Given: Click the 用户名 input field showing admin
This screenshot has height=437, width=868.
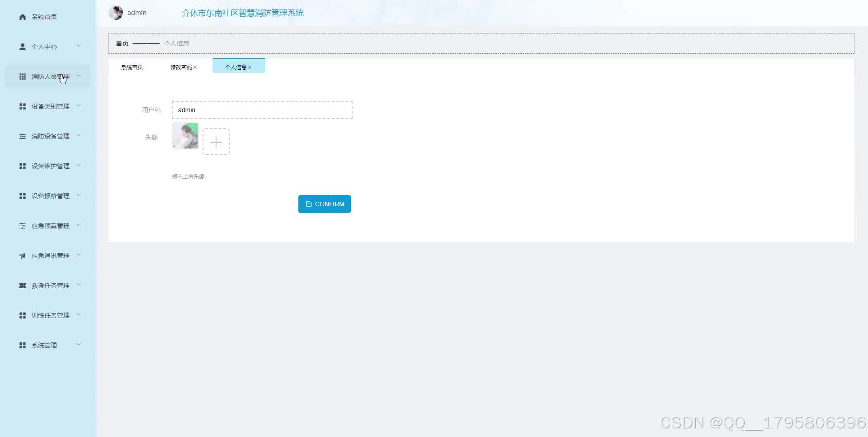Looking at the screenshot, I should (262, 109).
